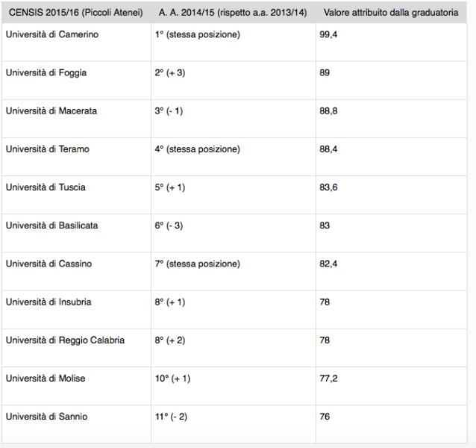Select Valore attribuito dalla graduatoria header
The height and width of the screenshot is (448, 476).
[x=391, y=13]
